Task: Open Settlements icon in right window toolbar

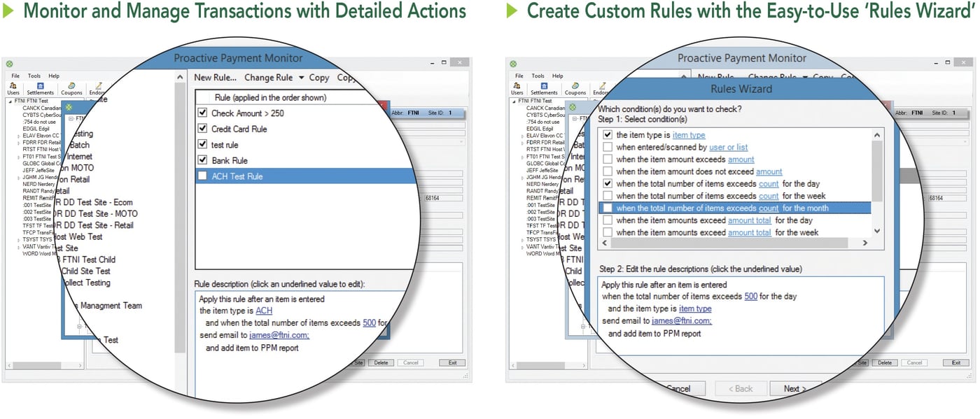Action: tap(544, 88)
